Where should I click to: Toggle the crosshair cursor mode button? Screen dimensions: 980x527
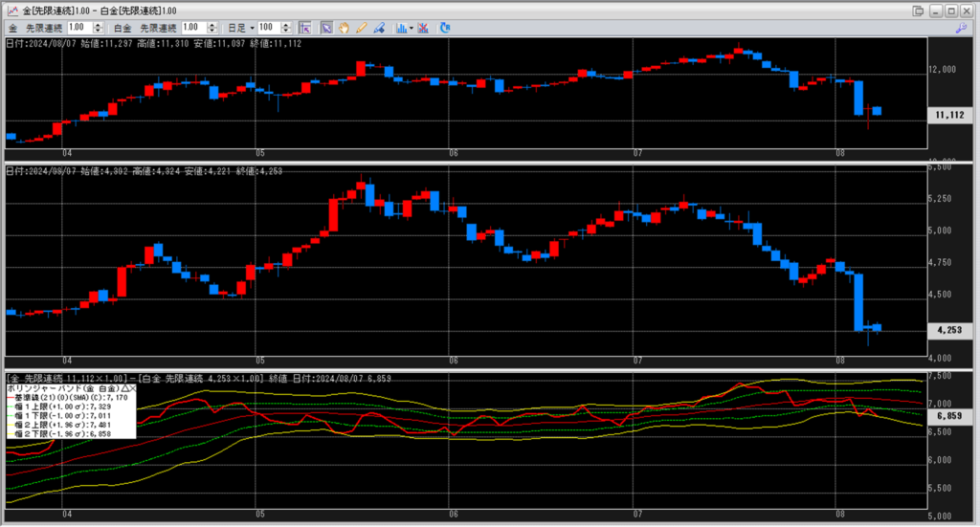pyautogui.click(x=304, y=28)
